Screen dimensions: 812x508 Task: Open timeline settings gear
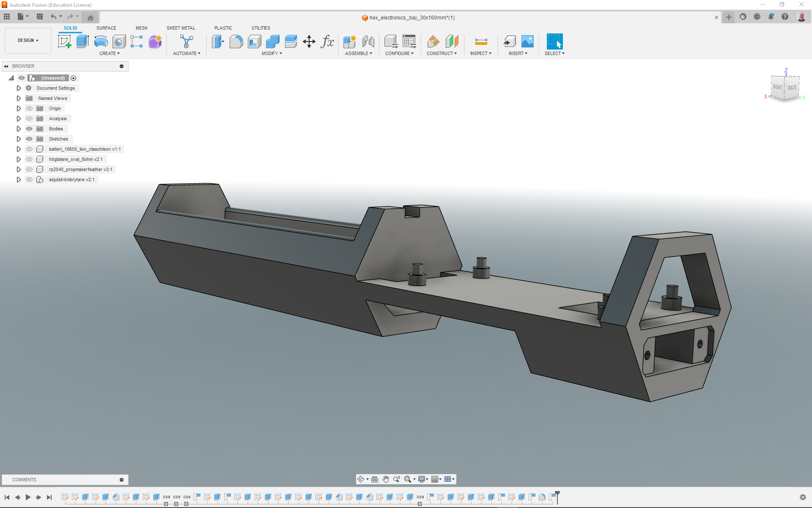click(802, 497)
